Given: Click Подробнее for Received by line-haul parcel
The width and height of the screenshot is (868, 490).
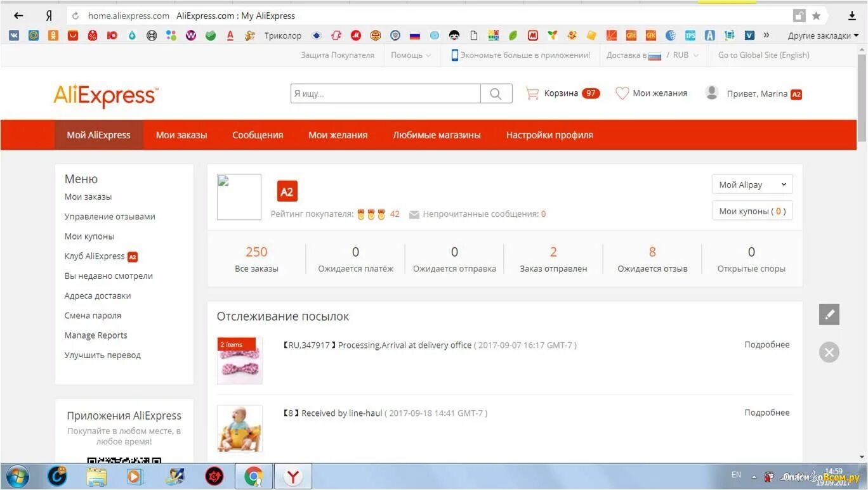Looking at the screenshot, I should click(767, 413).
